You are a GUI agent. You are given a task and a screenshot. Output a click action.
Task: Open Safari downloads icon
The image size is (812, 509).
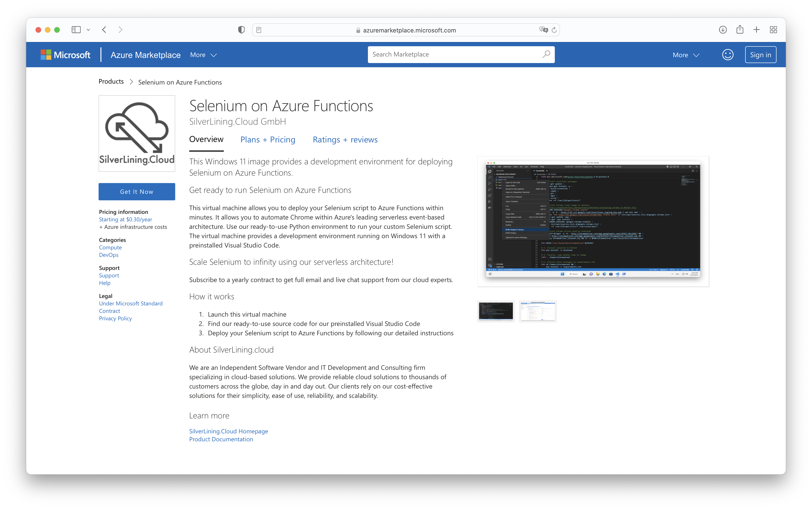pos(723,30)
